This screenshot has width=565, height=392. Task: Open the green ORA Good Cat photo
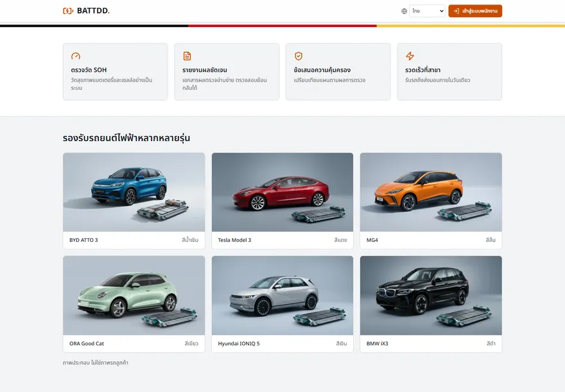[134, 296]
